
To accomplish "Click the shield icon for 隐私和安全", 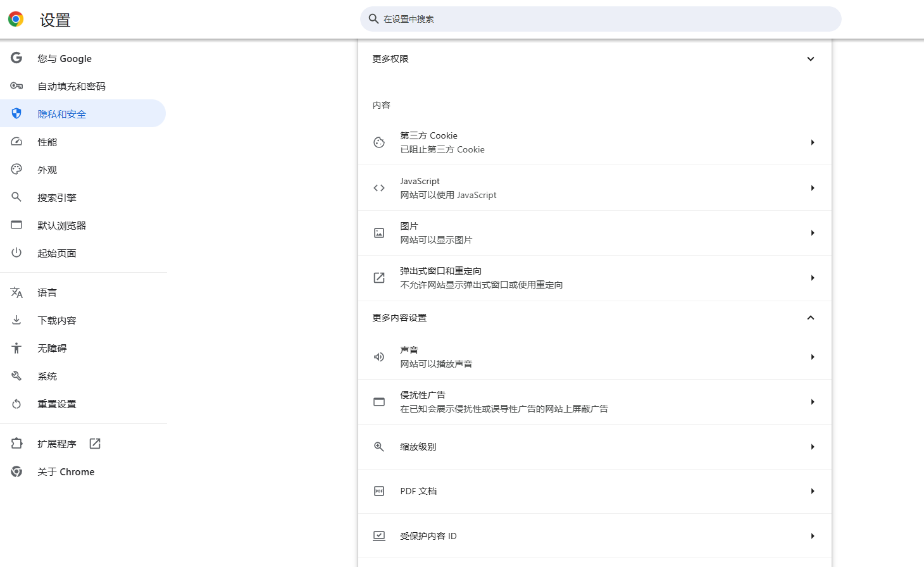I will click(16, 113).
